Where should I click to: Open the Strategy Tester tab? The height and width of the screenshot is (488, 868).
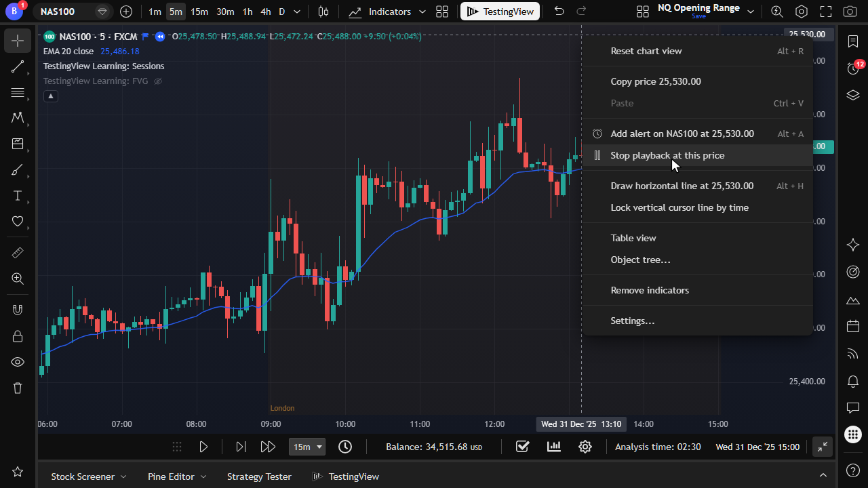(259, 476)
